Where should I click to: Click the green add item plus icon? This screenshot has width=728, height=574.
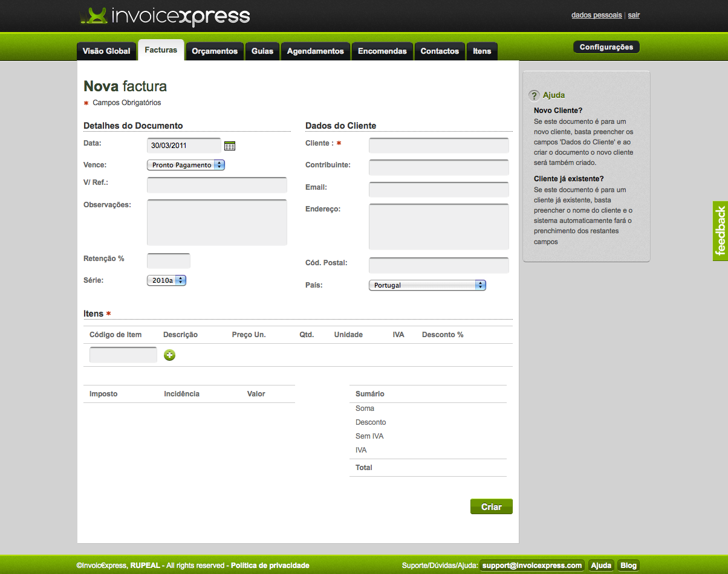(x=170, y=355)
